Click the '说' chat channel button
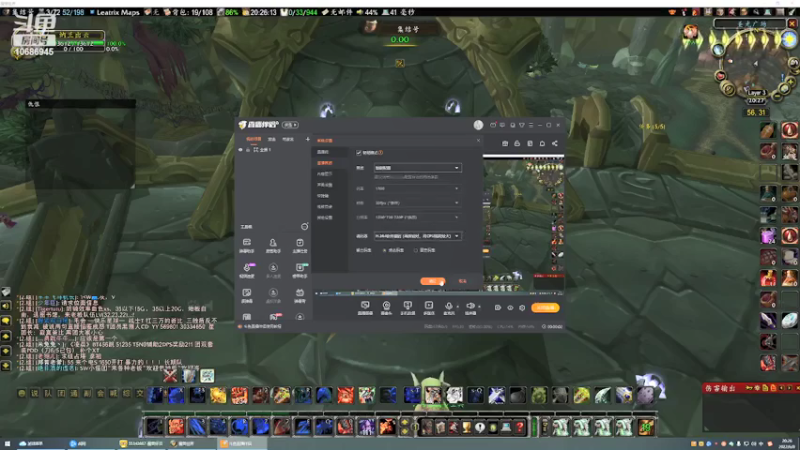 (35, 393)
